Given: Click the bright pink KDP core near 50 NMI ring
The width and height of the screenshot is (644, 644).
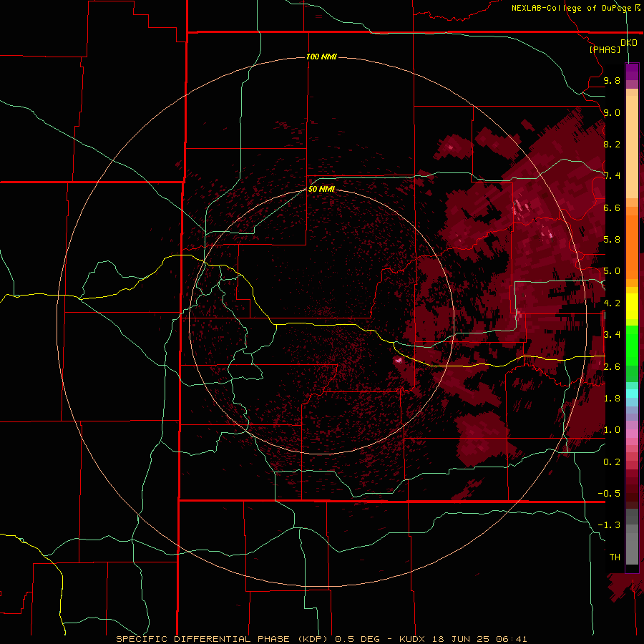Looking at the screenshot, I should pos(399,361).
